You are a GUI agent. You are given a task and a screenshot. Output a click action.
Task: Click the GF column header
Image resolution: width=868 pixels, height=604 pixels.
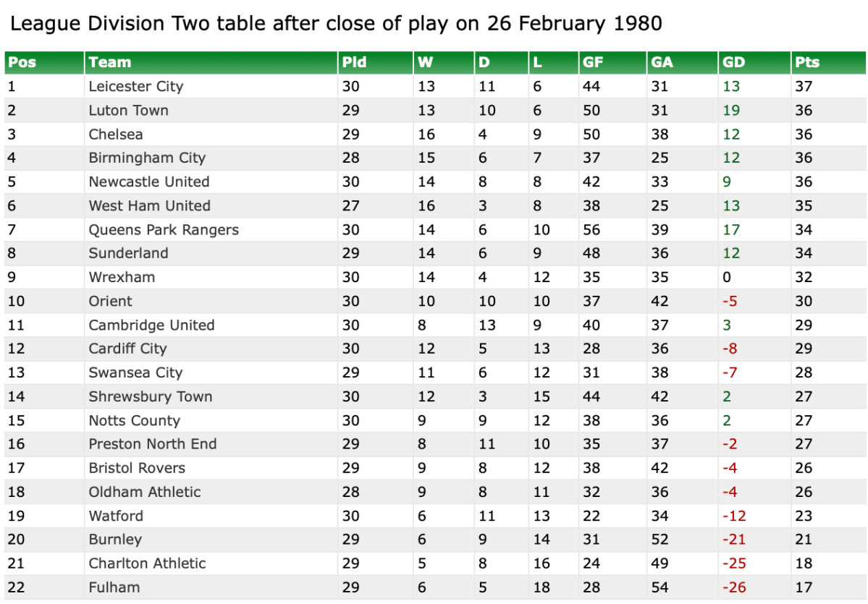(592, 62)
